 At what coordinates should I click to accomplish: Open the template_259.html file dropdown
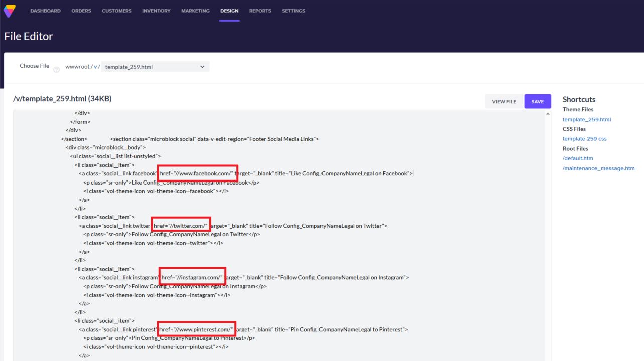point(155,67)
